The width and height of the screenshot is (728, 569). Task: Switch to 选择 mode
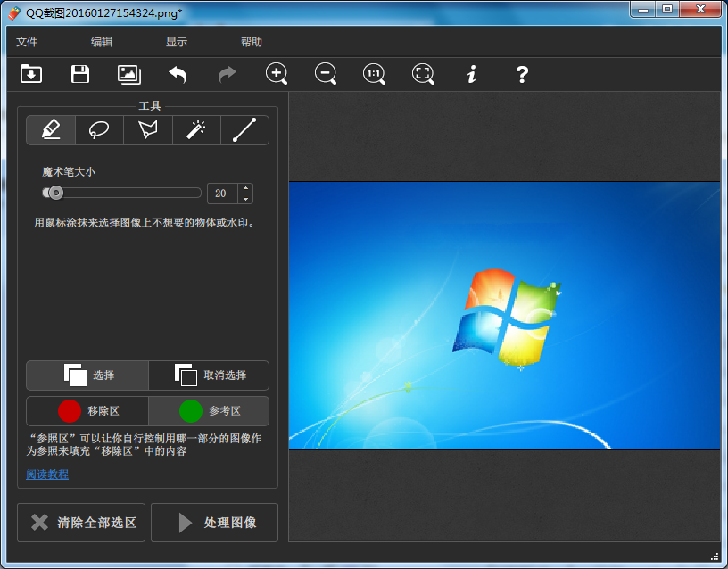pyautogui.click(x=87, y=375)
